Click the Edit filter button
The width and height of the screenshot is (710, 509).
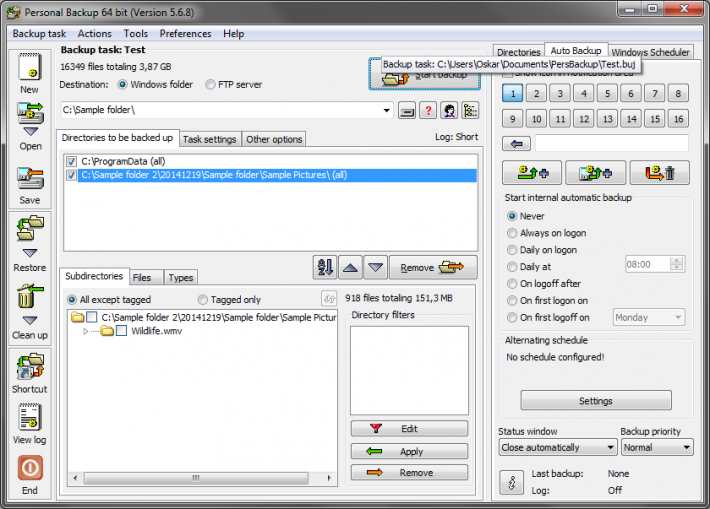pos(409,428)
